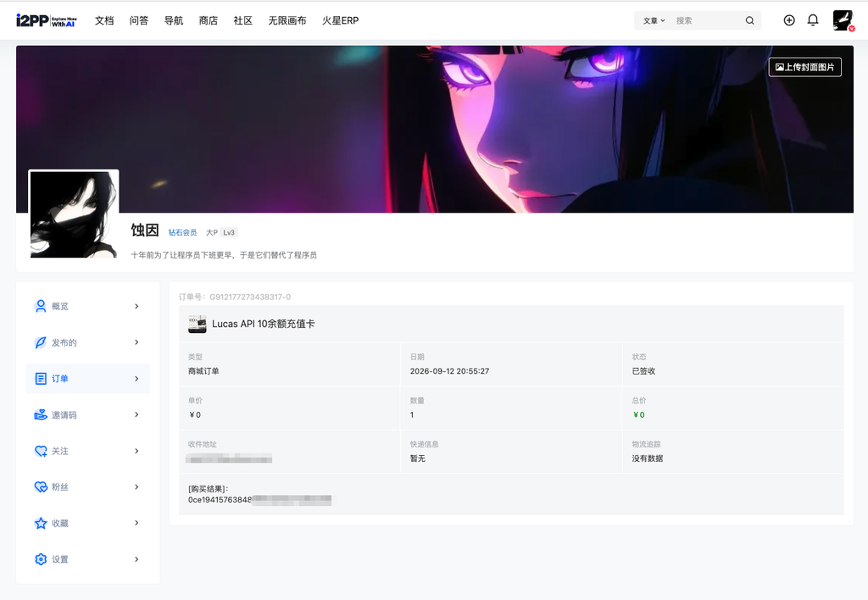Expand the 发布的 chevron arrow
Screen dimensions: 868x600
tap(136, 342)
